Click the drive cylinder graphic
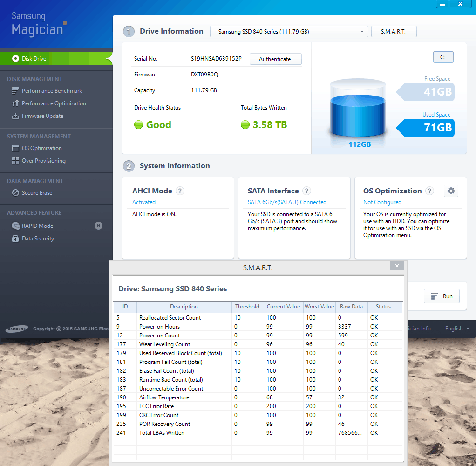 pyautogui.click(x=358, y=108)
